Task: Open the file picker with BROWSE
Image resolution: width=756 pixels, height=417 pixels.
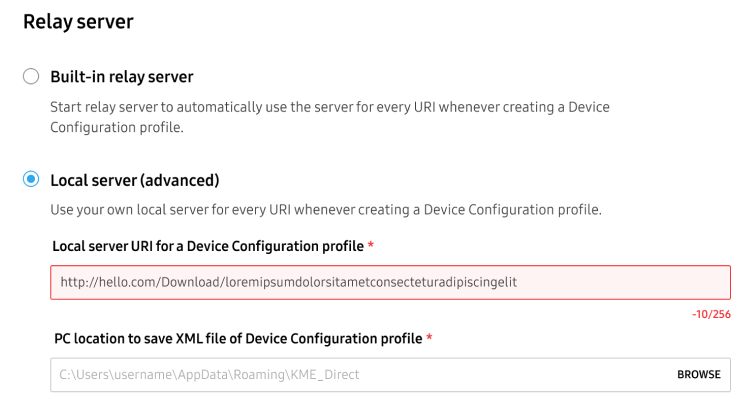Action: click(x=699, y=375)
